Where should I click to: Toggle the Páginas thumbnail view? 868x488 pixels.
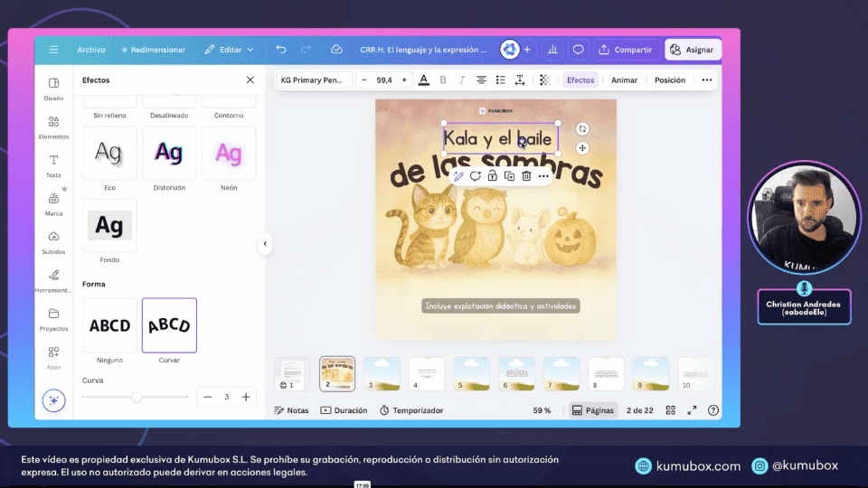(593, 410)
